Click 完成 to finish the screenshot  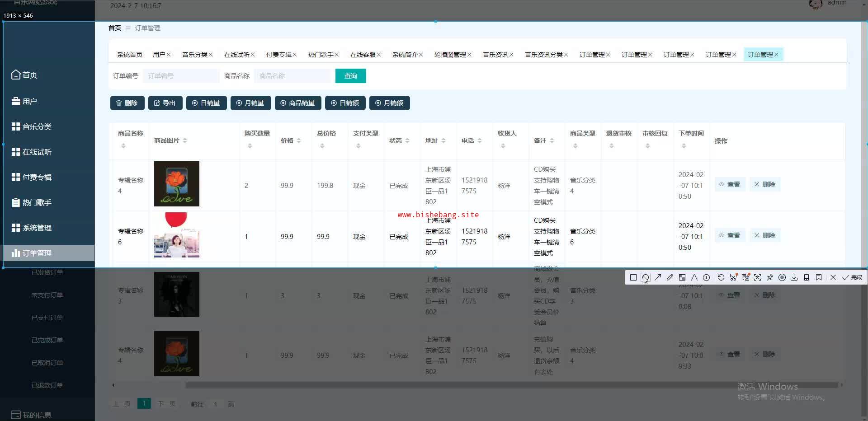852,277
